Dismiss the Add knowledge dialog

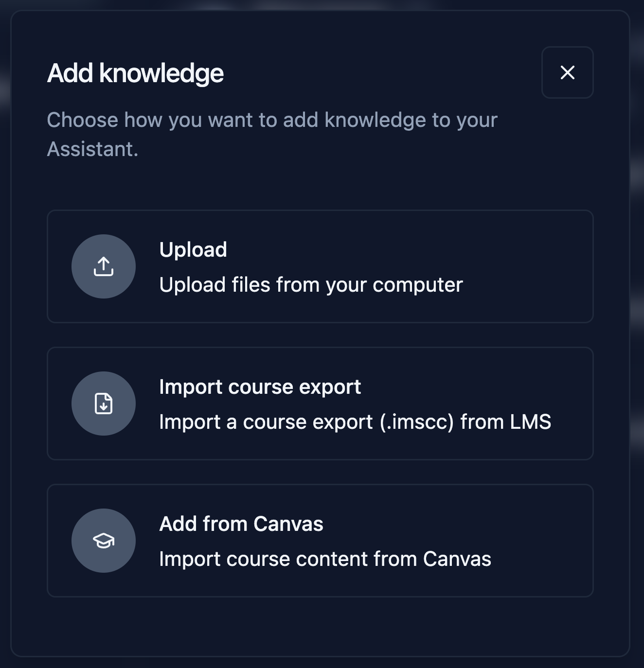point(567,73)
